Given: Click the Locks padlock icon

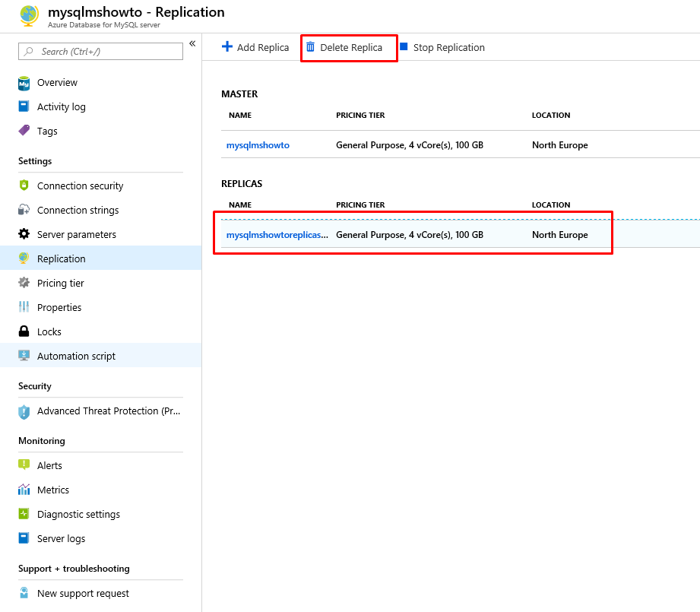Looking at the screenshot, I should pos(24,331).
